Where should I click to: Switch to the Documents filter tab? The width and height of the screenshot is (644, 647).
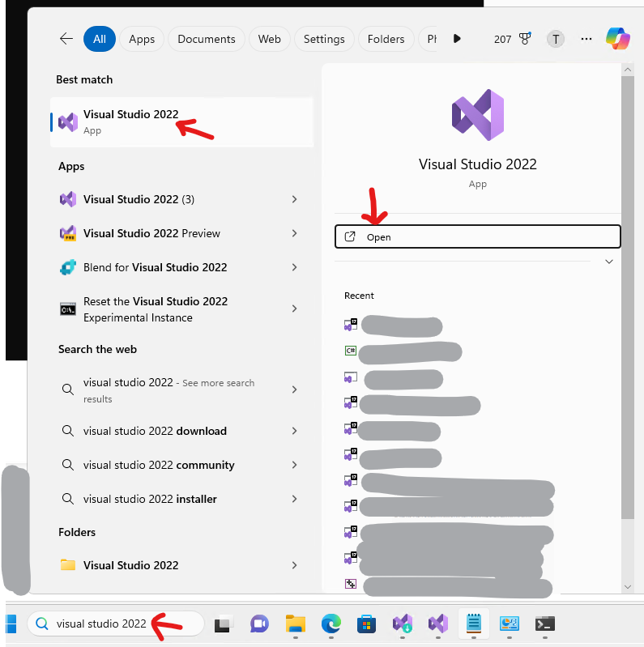(207, 39)
